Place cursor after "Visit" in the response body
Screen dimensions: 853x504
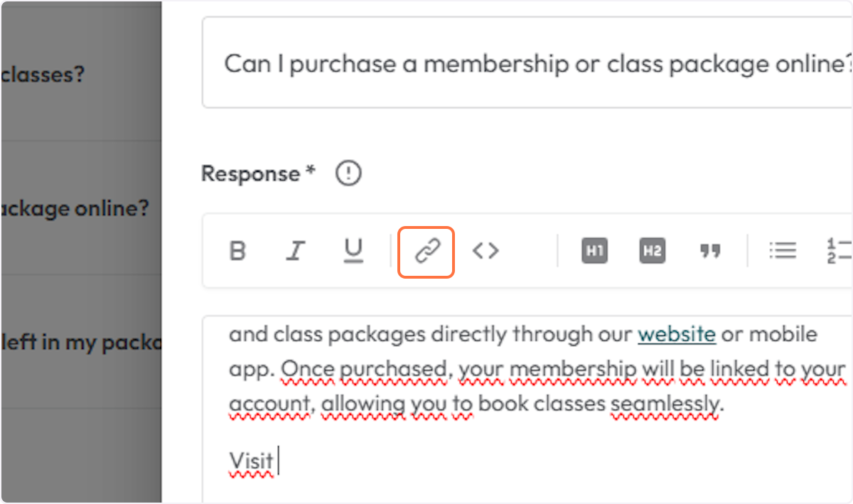tap(277, 461)
